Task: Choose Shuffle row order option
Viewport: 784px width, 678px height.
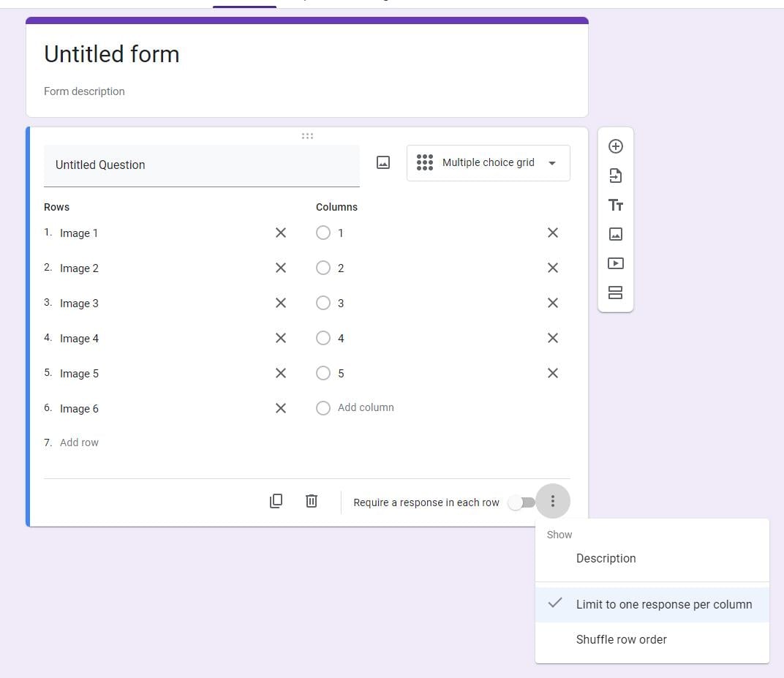Action: click(621, 640)
